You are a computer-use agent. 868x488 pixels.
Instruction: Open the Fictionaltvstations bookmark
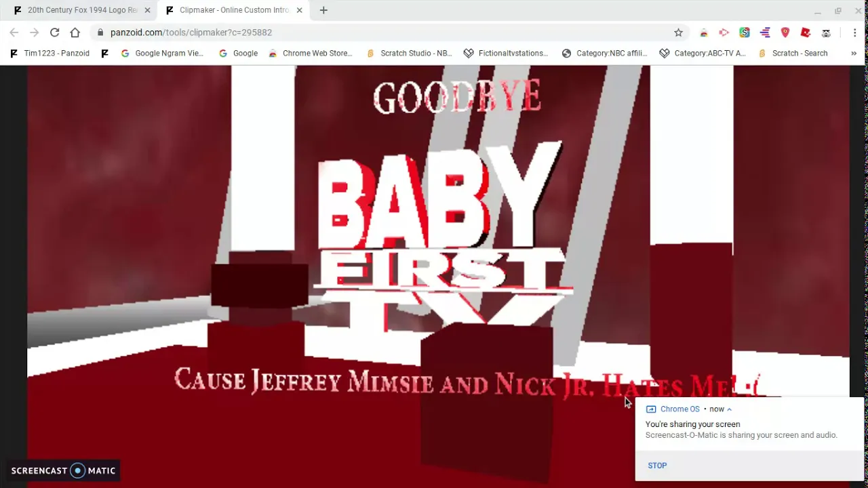(x=506, y=53)
